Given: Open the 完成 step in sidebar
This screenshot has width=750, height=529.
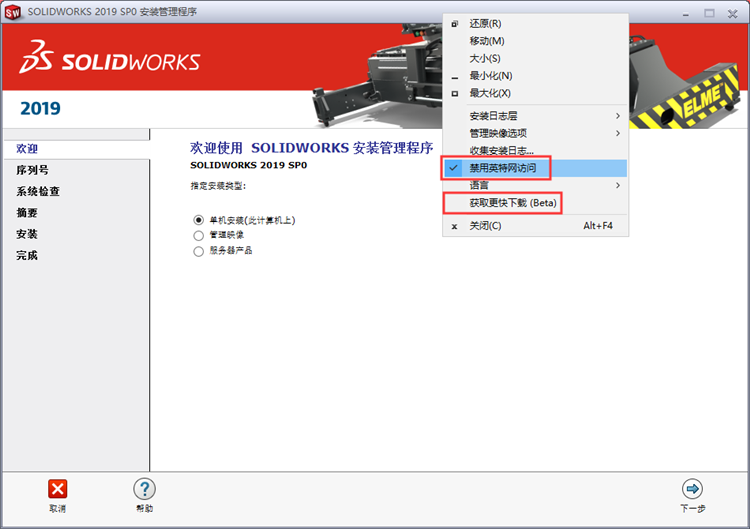Looking at the screenshot, I should click(x=27, y=255).
